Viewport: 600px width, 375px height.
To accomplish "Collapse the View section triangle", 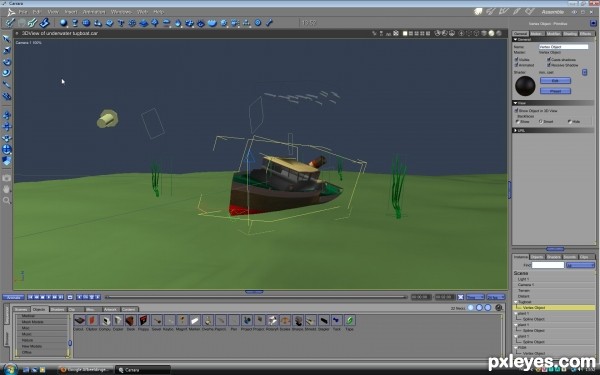I will click(515, 103).
